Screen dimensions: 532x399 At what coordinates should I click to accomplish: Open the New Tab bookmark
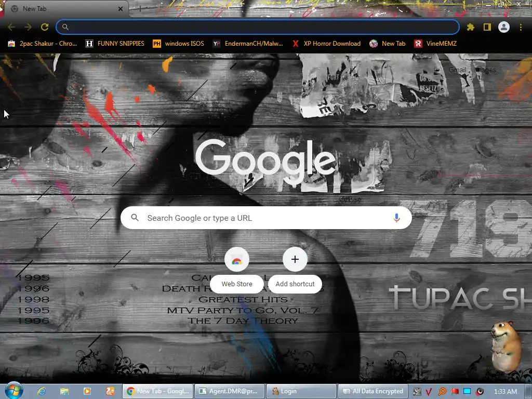(x=388, y=44)
